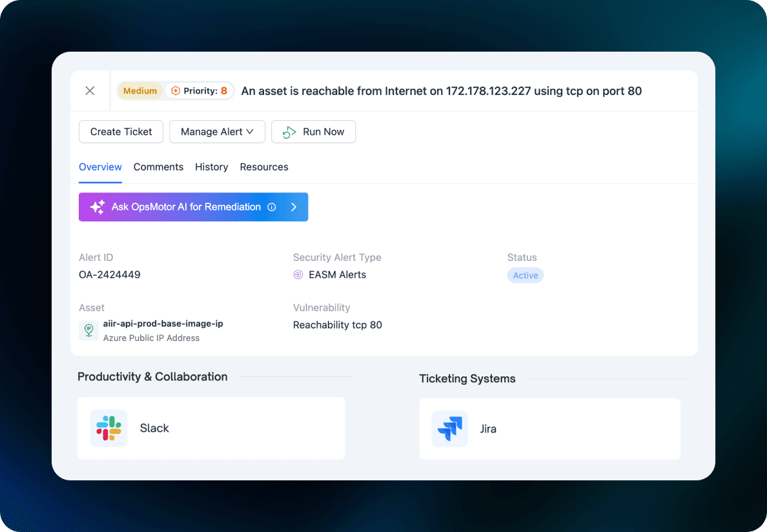This screenshot has width=767, height=532.
Task: Switch to the Overview tab
Action: 100,167
